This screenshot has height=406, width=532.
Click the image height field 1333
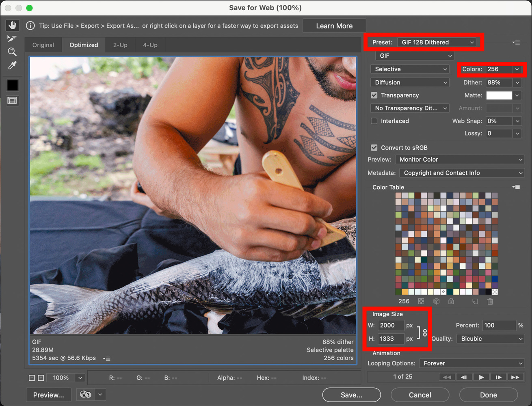(x=391, y=339)
